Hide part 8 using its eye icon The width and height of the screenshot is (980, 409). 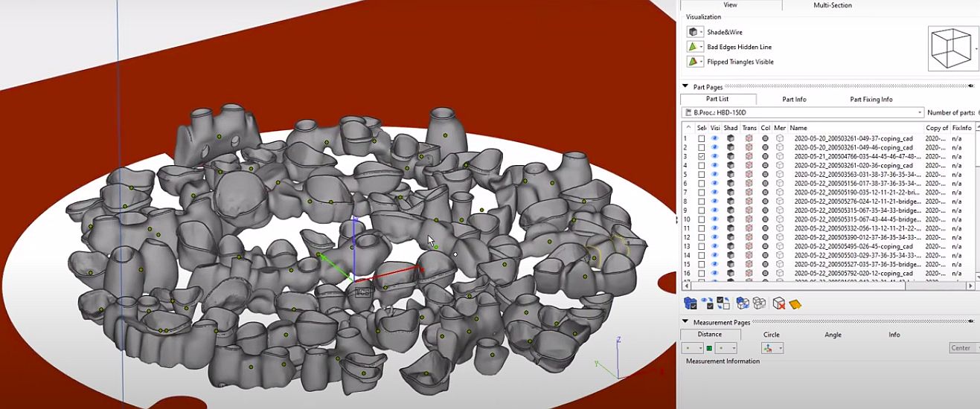click(715, 202)
